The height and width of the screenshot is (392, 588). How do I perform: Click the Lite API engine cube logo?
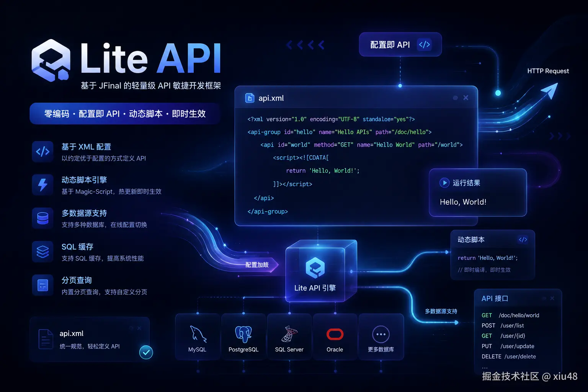[x=315, y=268]
